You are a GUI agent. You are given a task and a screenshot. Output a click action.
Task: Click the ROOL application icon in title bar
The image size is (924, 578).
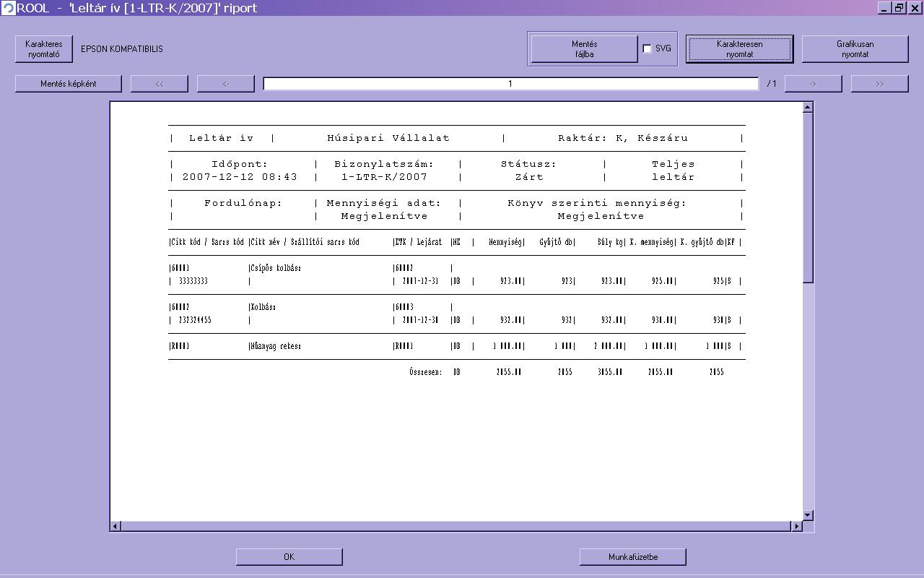click(x=8, y=8)
